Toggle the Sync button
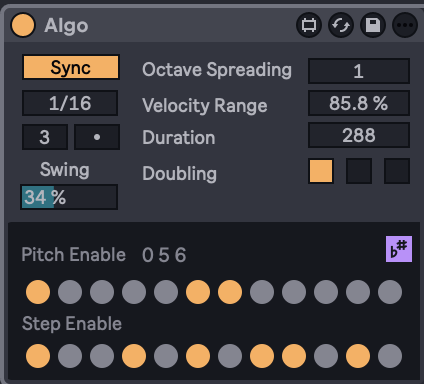424x384 pixels. pos(71,67)
